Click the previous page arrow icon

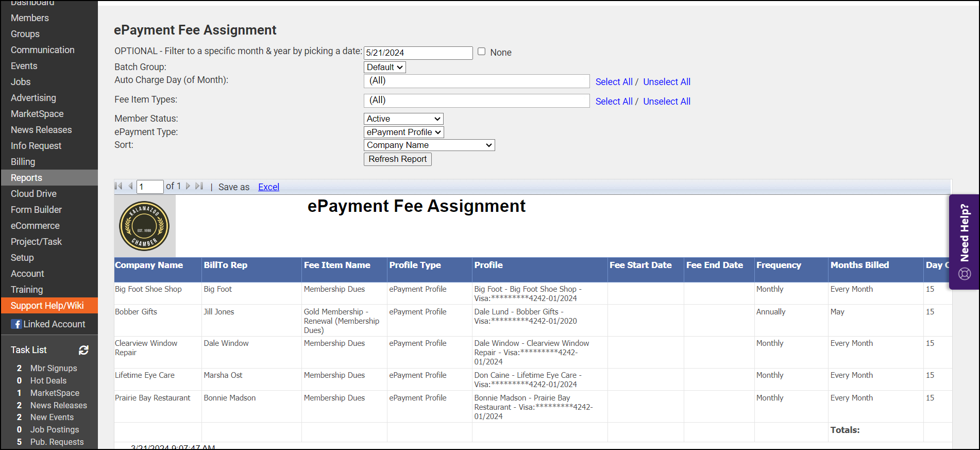click(130, 186)
